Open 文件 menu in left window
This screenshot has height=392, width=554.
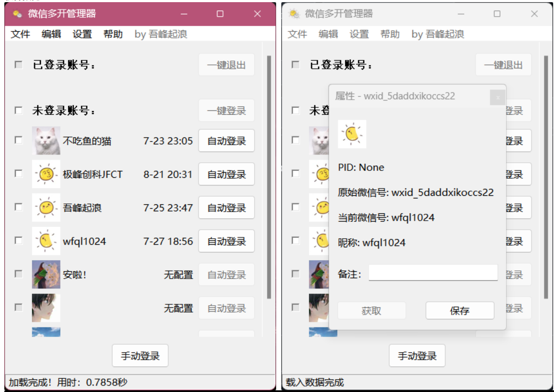(x=20, y=34)
